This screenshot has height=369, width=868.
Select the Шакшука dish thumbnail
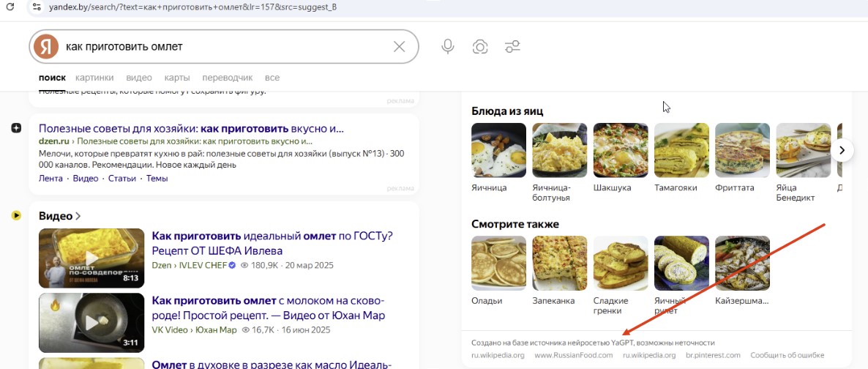[x=620, y=150]
